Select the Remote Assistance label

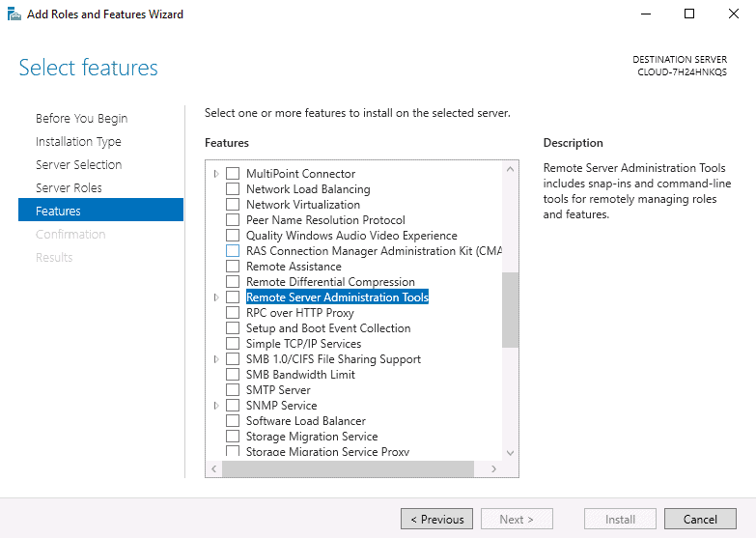294,266
